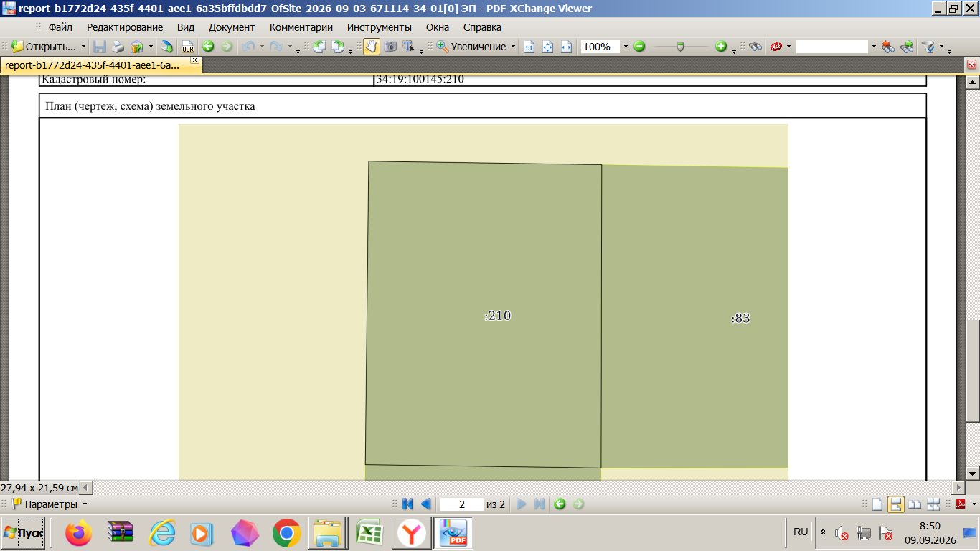Click the page number input field
This screenshot has height=551, width=980.
[461, 504]
